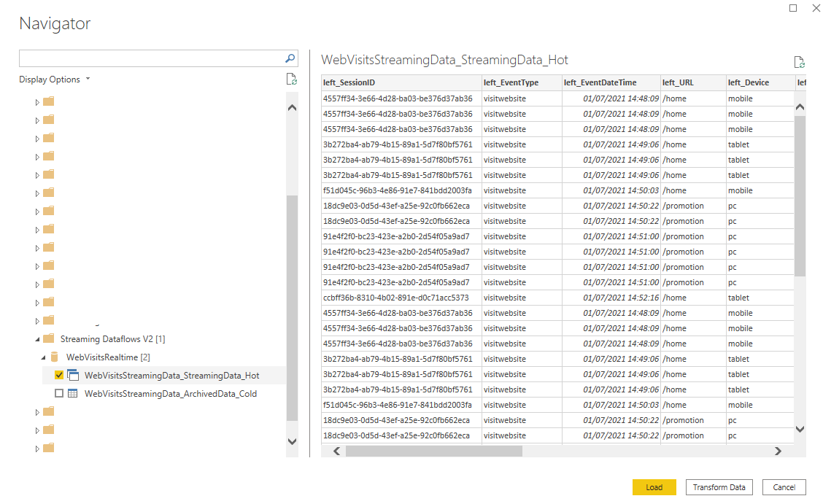Click the refresh icon above the navigator tree
Image resolution: width=823 pixels, height=504 pixels.
pos(292,79)
